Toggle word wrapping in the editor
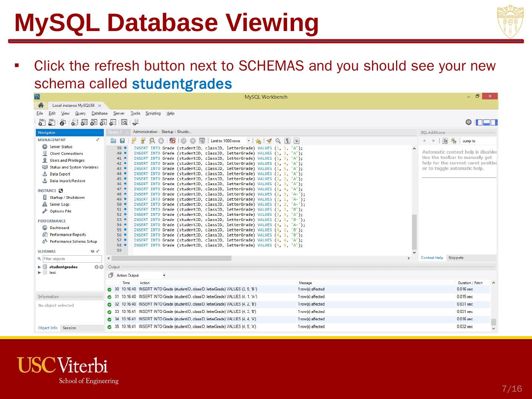532x399 pixels. tap(297, 141)
